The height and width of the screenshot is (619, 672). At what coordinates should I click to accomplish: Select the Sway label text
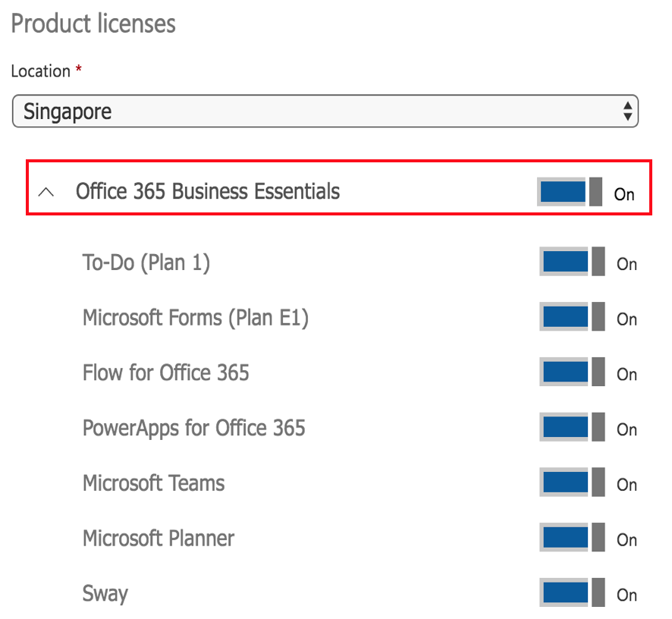105,594
